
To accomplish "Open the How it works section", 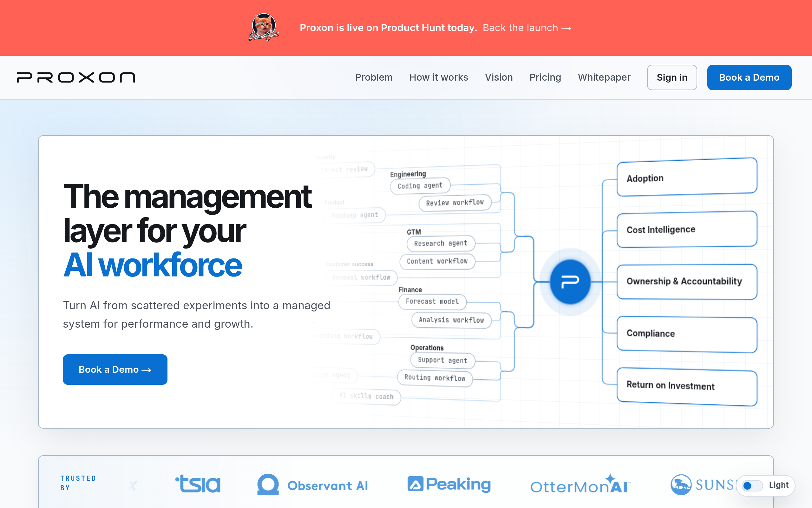I will click(439, 77).
